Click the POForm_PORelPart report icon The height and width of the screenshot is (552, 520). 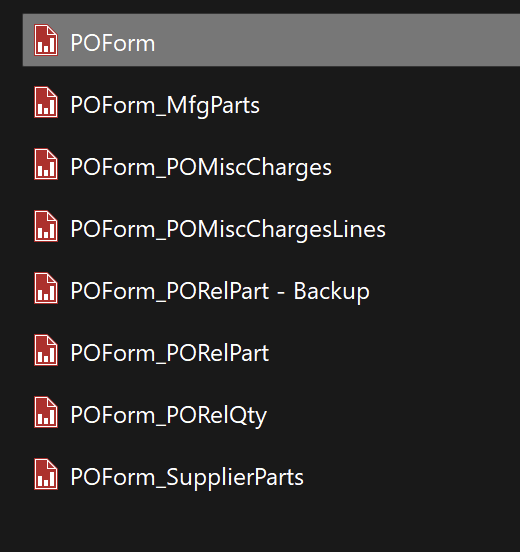click(x=46, y=350)
